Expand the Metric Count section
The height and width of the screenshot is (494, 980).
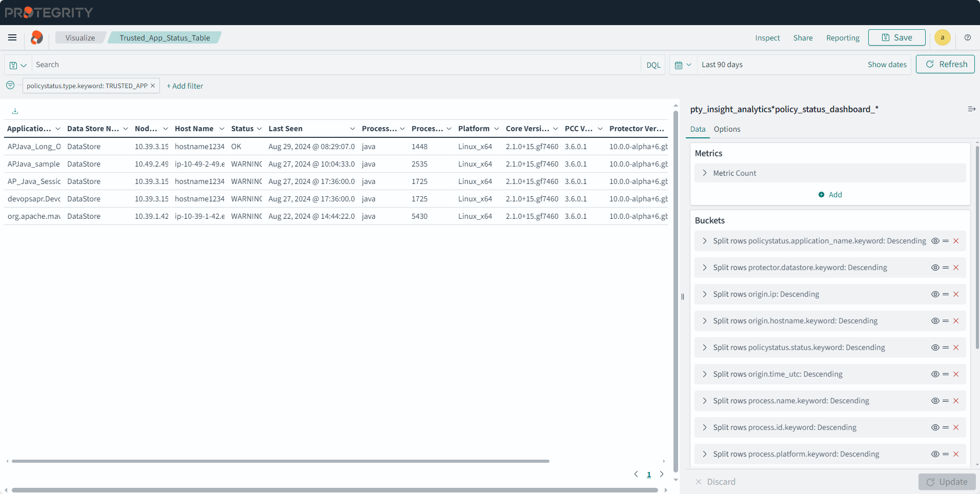(705, 173)
